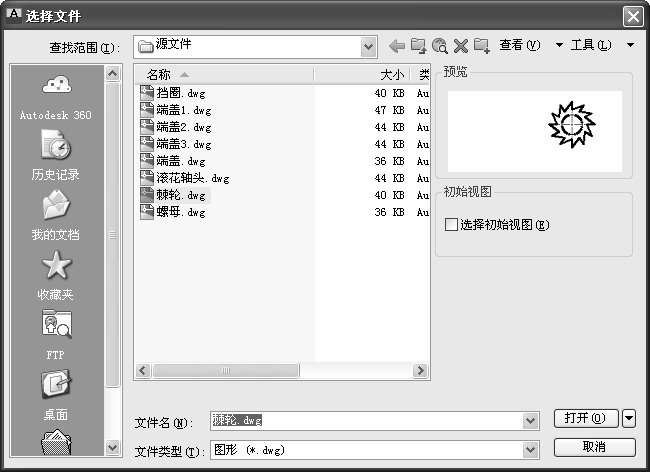
Task: Select the file name 端盖3.dwg
Action: (x=184, y=144)
